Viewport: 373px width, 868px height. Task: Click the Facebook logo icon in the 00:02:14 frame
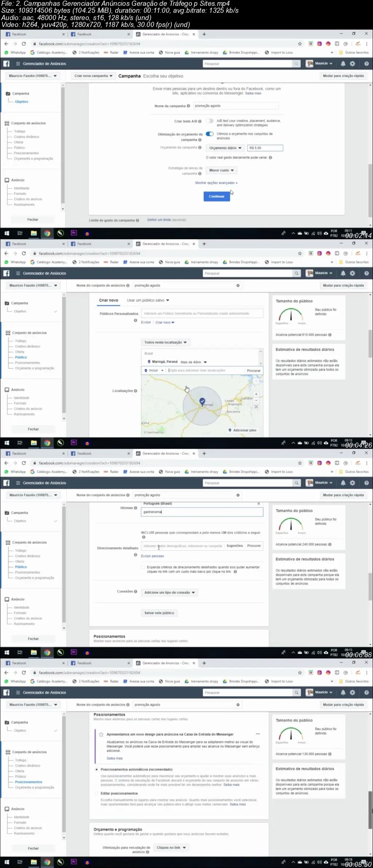pyautogui.click(x=7, y=63)
